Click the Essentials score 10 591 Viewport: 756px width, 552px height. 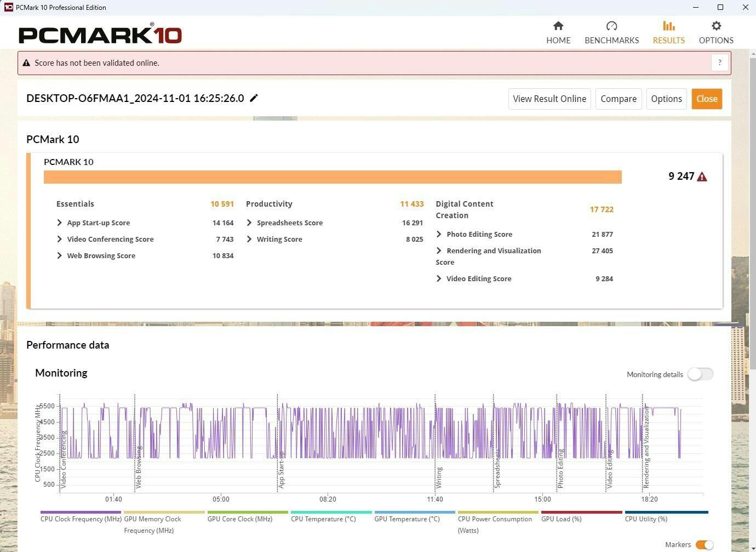[222, 204]
